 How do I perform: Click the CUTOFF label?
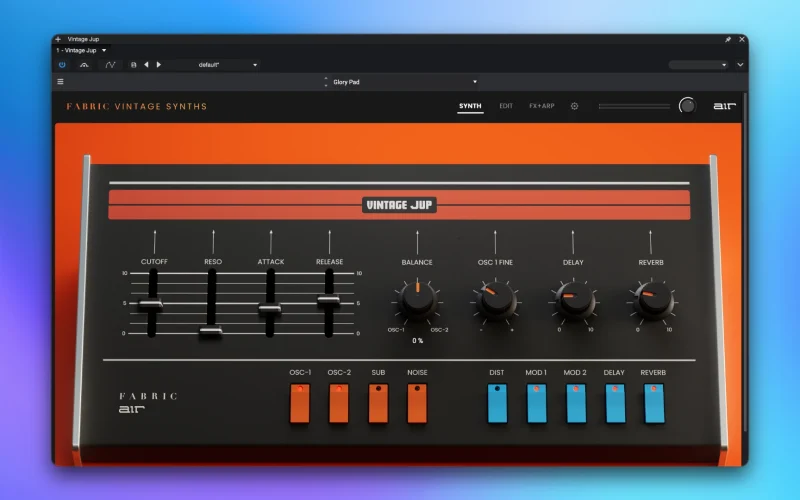click(x=154, y=262)
